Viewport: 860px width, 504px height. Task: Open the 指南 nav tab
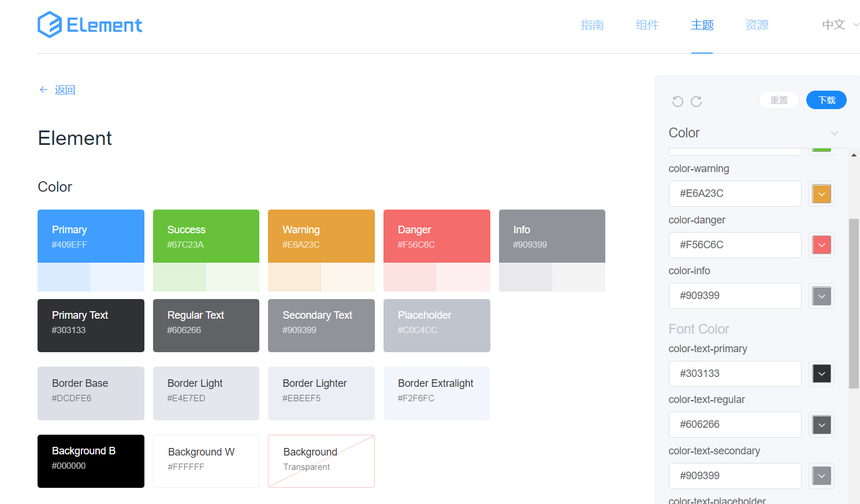592,25
